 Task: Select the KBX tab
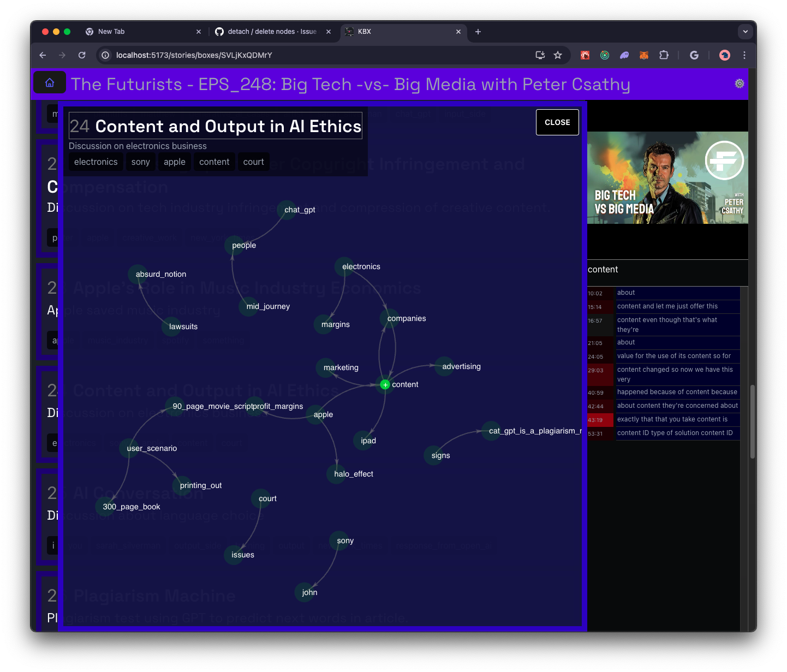pyautogui.click(x=404, y=32)
